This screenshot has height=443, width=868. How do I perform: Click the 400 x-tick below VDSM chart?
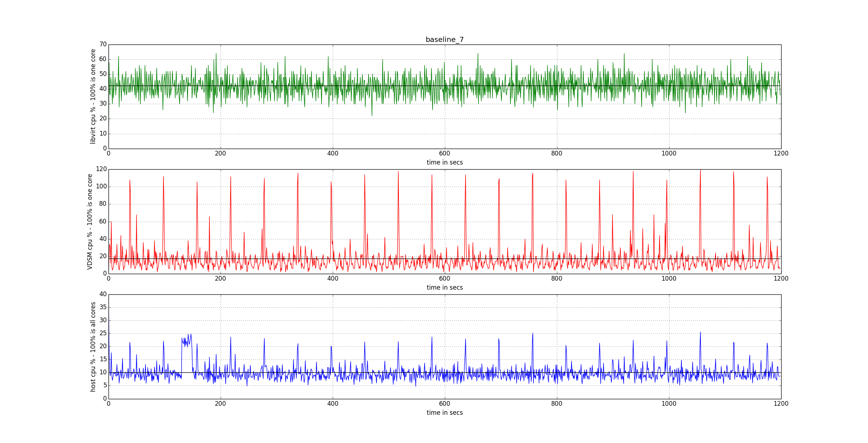pyautogui.click(x=332, y=278)
